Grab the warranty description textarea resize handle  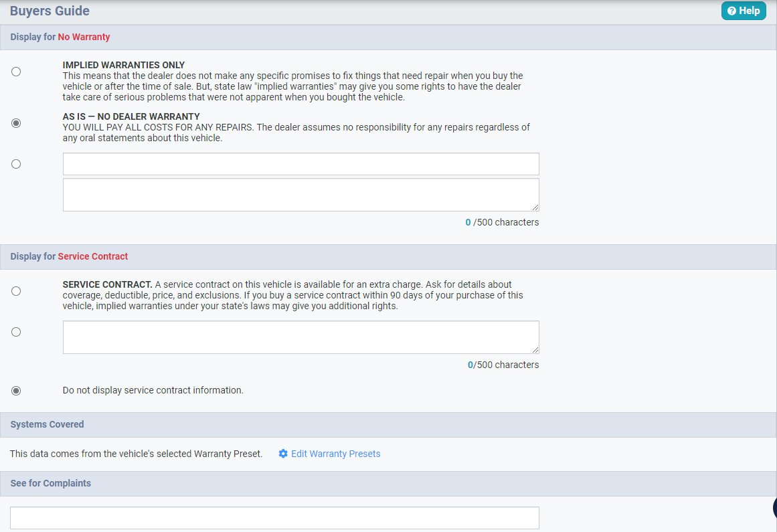tap(535, 207)
